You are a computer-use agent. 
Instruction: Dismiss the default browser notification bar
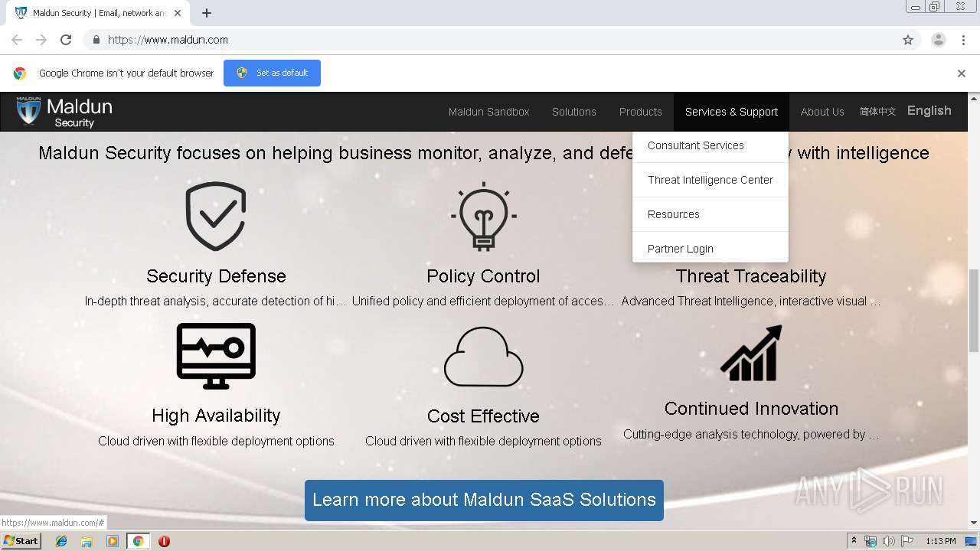point(962,73)
